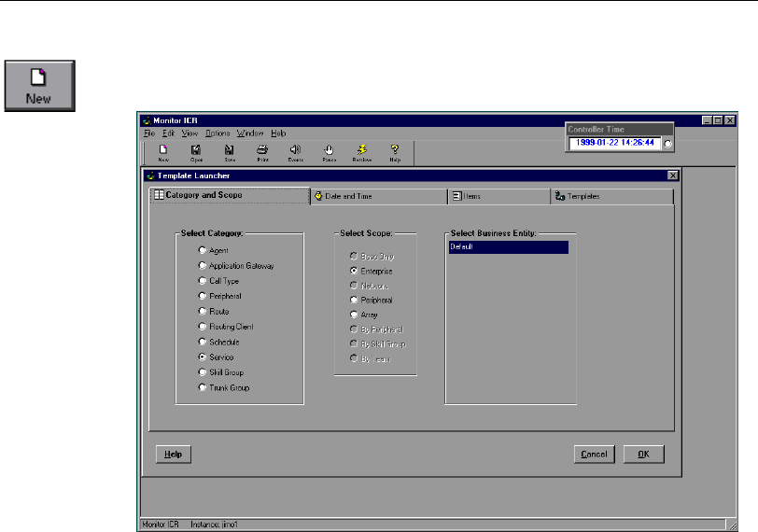The width and height of the screenshot is (758, 532).
Task: Open the Edit menu
Action: point(168,133)
